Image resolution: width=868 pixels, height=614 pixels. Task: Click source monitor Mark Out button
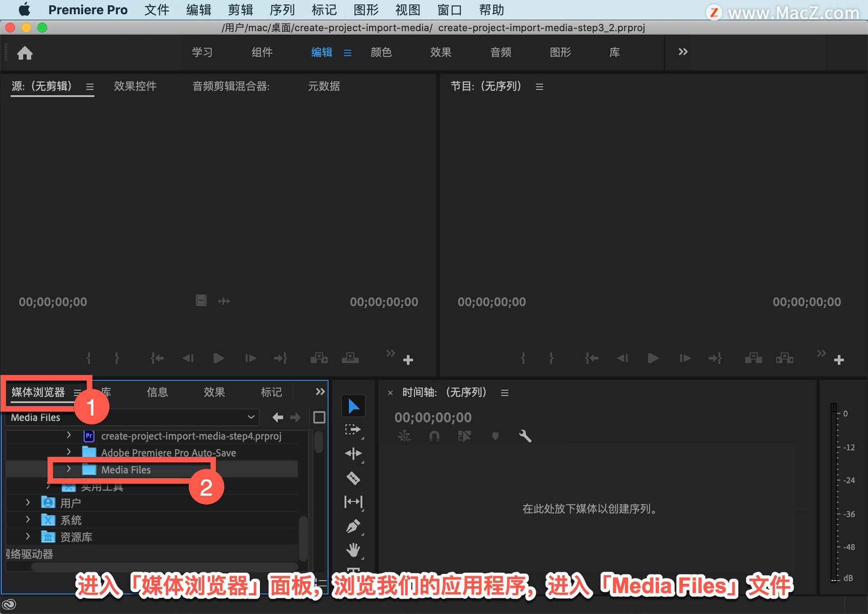pos(117,358)
